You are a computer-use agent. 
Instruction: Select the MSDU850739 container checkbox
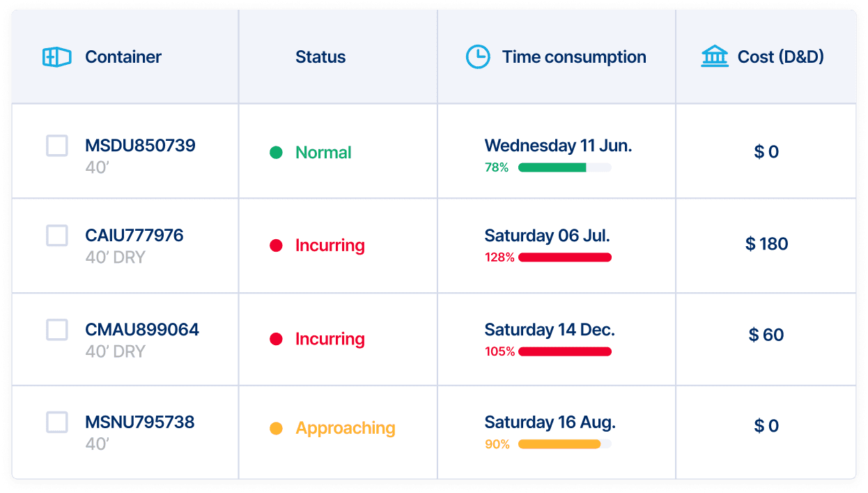coord(57,146)
